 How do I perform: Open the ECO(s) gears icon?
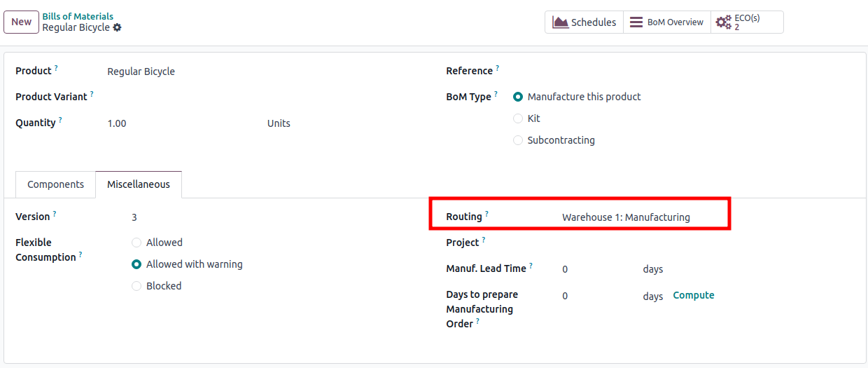point(724,22)
